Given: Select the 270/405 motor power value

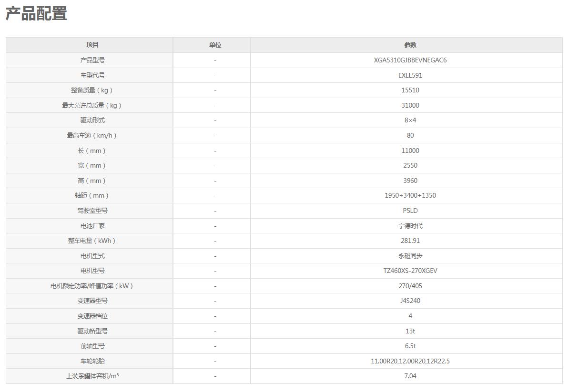Looking at the screenshot, I should pos(410,286).
